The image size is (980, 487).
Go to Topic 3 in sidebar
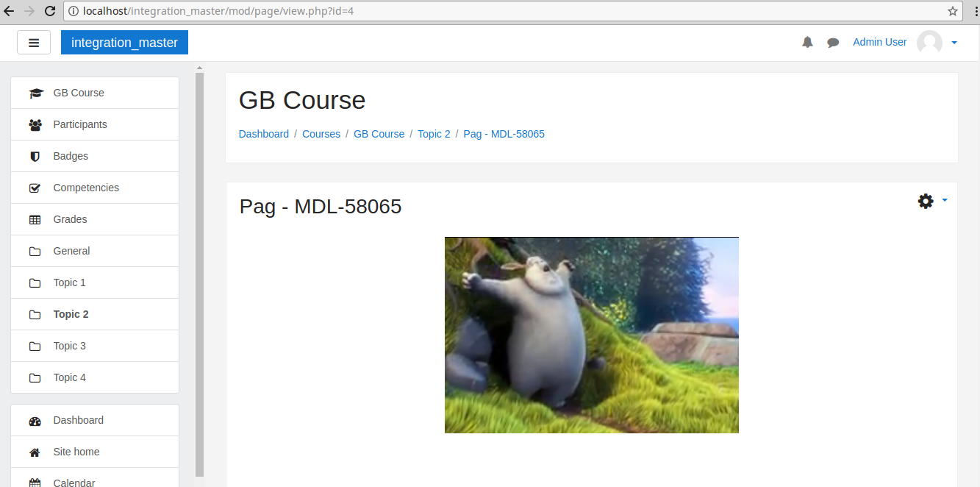click(95, 346)
